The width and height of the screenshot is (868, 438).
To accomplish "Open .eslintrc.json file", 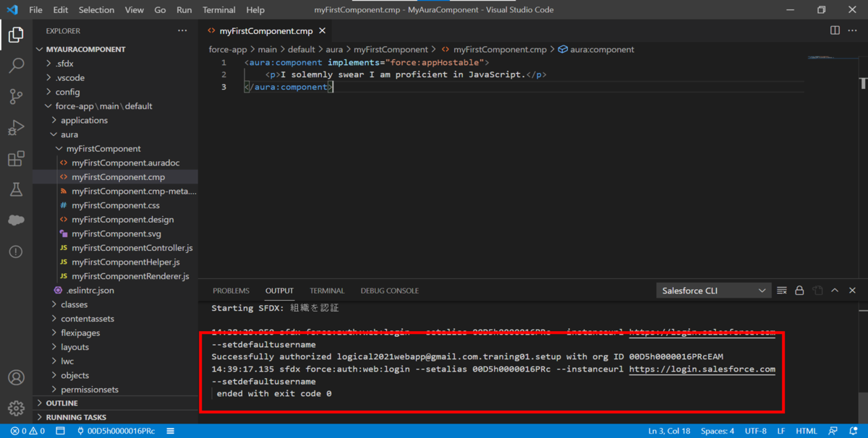I will [92, 290].
